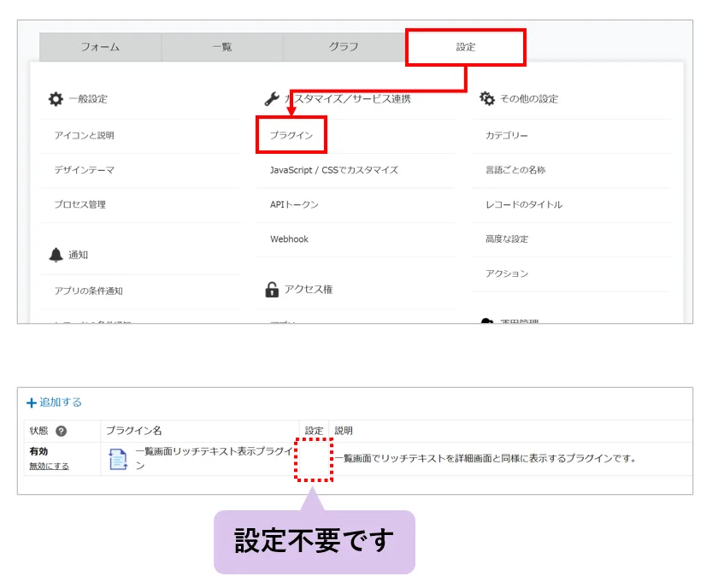Click the 通知 bell icon
The width and height of the screenshot is (718, 588).
(56, 255)
